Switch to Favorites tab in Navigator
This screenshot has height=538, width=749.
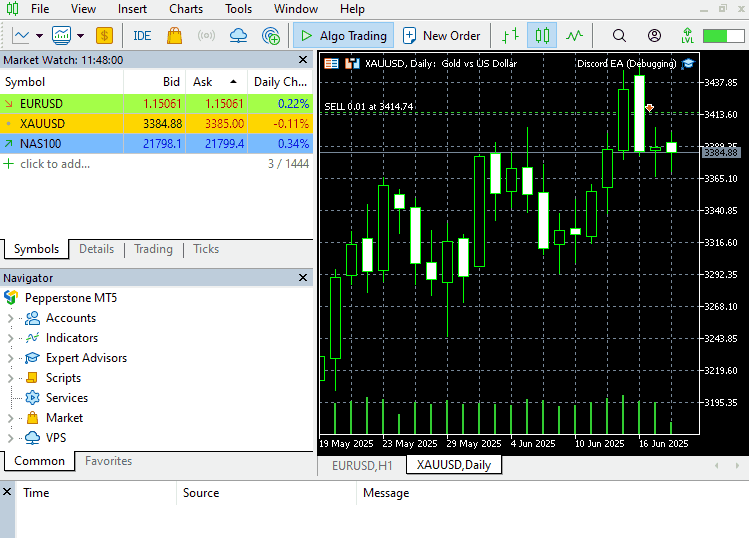[108, 461]
